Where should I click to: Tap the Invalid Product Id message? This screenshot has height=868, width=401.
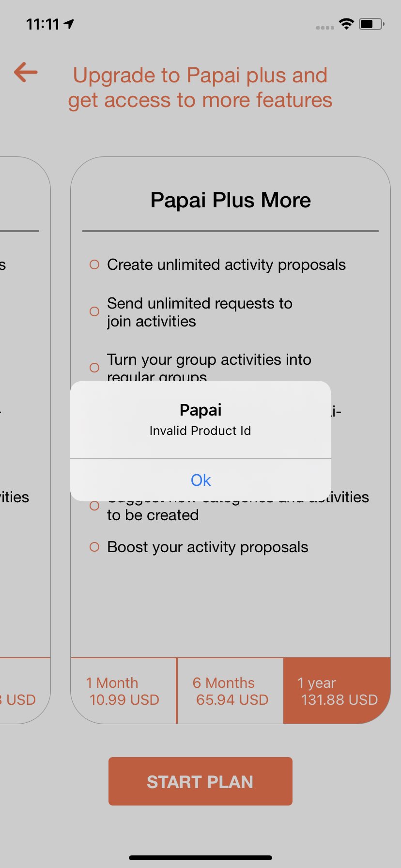coord(200,431)
